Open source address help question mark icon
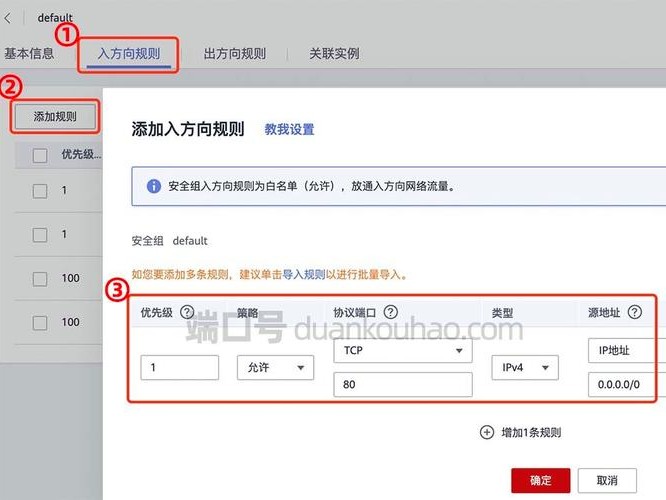This screenshot has width=666, height=500. coord(634,312)
